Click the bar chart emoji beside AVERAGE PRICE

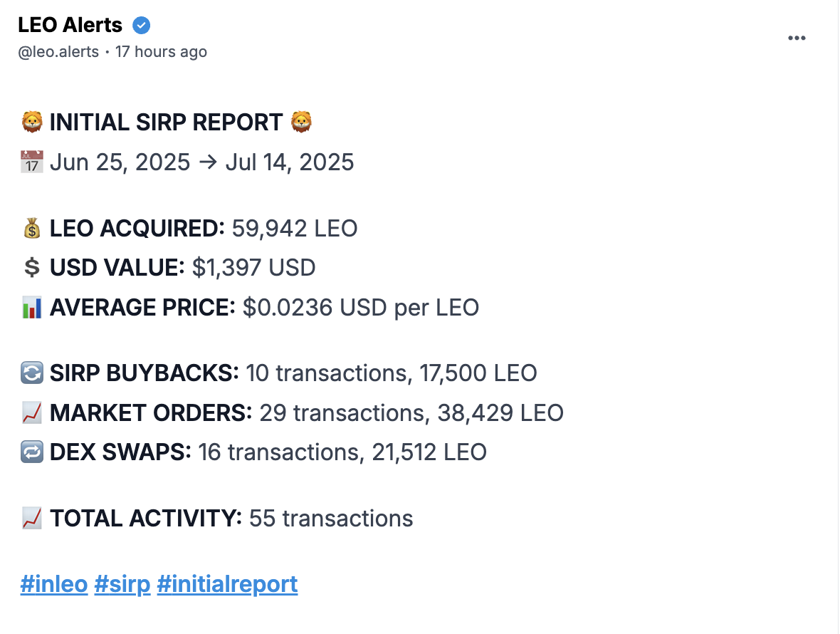[32, 307]
